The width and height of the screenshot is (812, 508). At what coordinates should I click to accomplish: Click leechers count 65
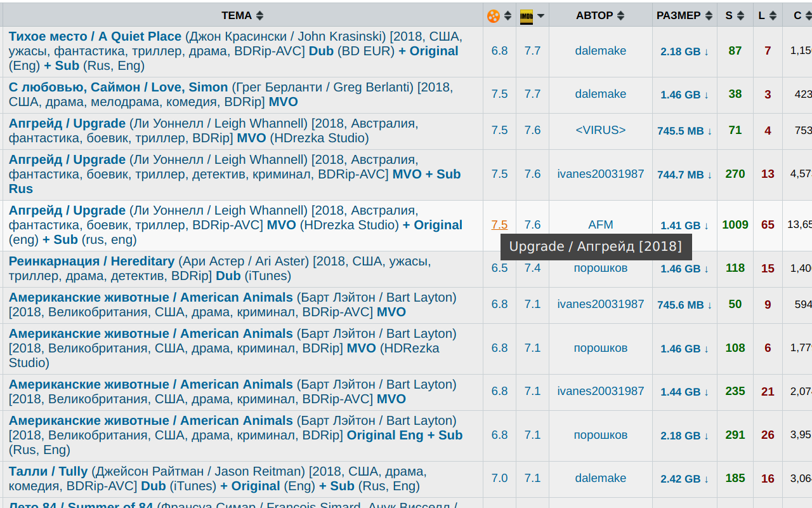768,225
